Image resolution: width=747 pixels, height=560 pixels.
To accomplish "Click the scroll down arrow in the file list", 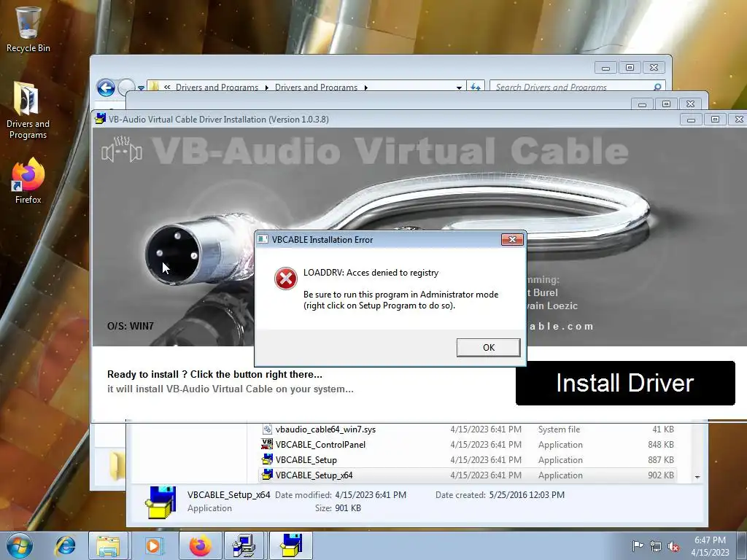I will 697,477.
